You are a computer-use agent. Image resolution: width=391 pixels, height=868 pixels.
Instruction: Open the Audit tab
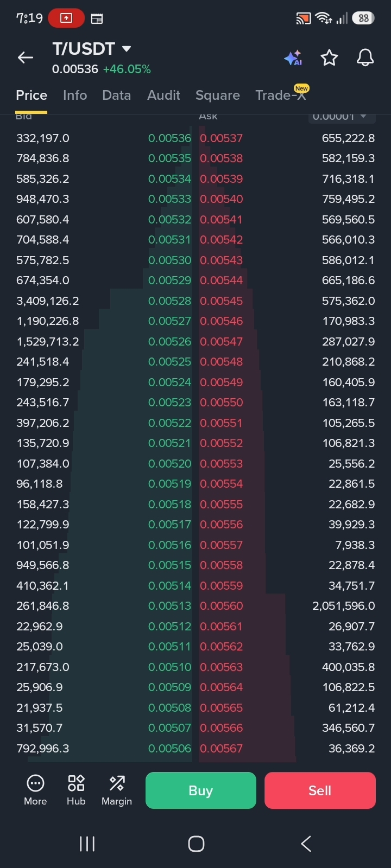[x=163, y=95]
